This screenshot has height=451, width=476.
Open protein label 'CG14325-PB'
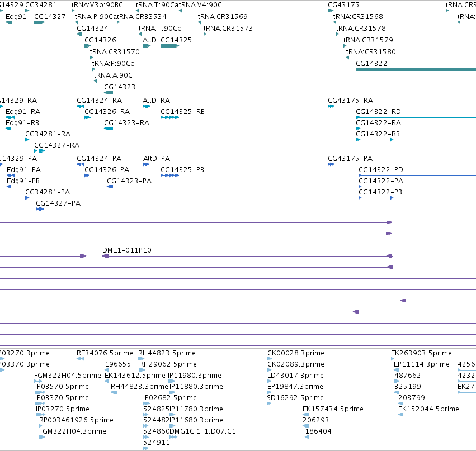point(182,170)
